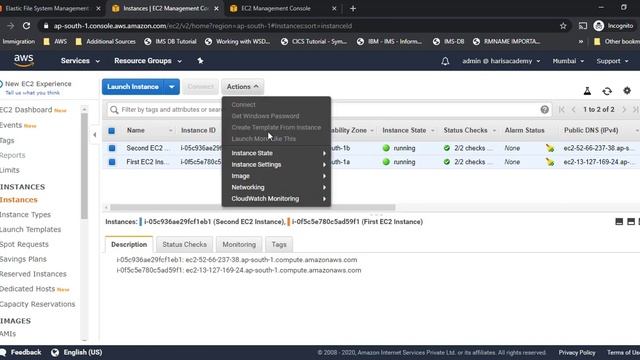Screen dimensions: 640x360
Task: Click browser reload button
Action: [x=27, y=26]
